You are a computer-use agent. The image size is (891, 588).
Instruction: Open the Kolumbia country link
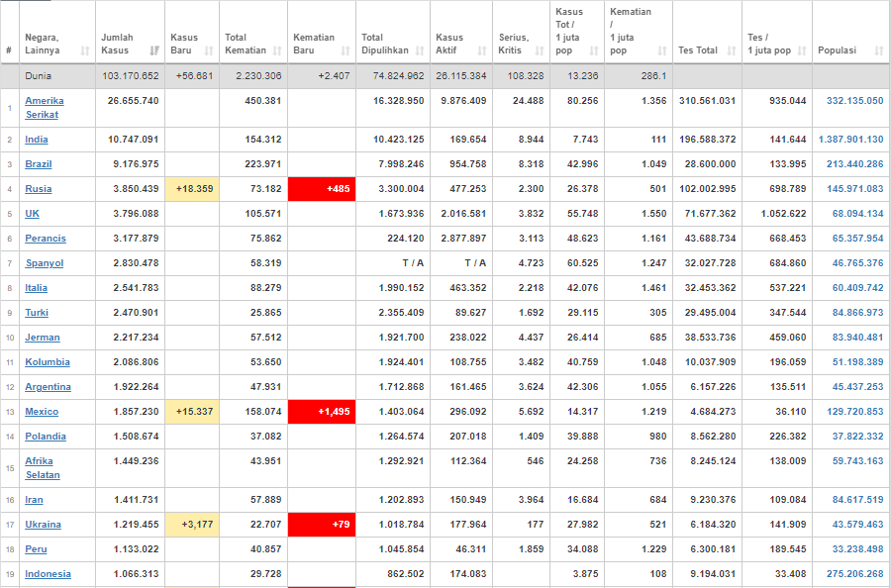point(48,362)
